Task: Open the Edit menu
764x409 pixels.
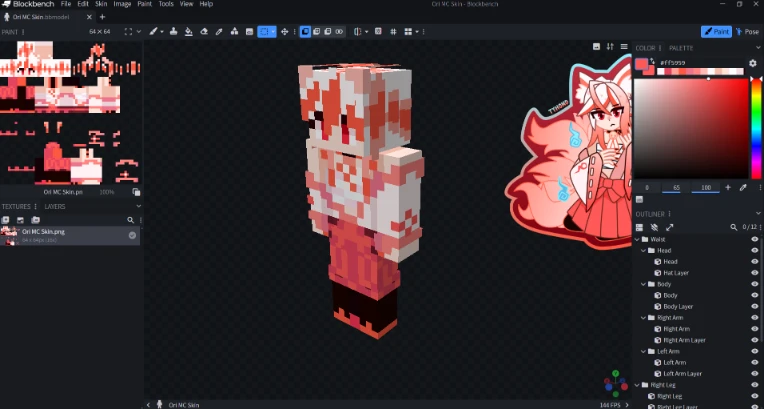Action: 83,4
